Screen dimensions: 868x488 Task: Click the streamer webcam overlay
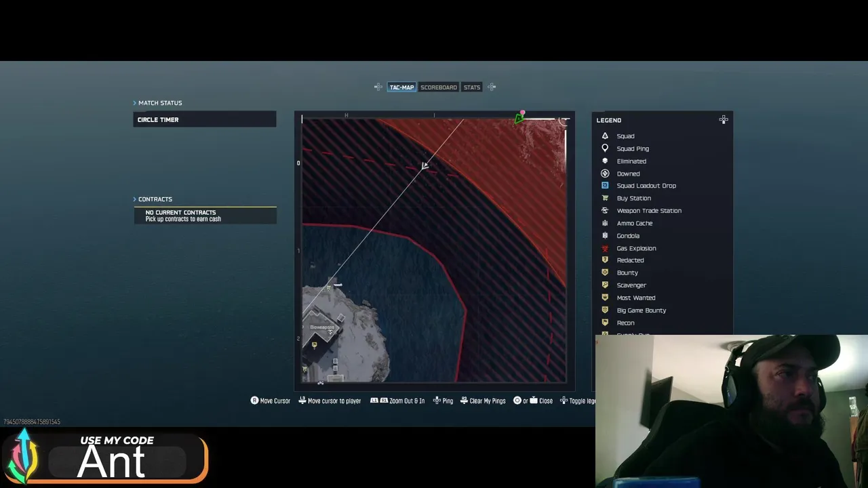click(x=732, y=411)
